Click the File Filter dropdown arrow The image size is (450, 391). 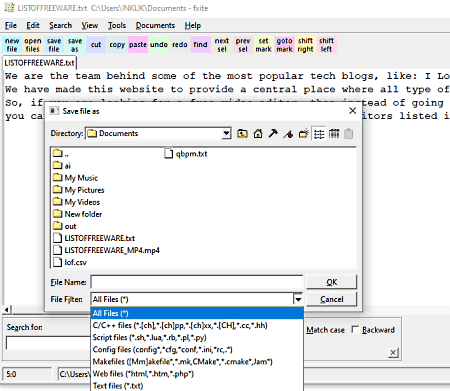[298, 299]
